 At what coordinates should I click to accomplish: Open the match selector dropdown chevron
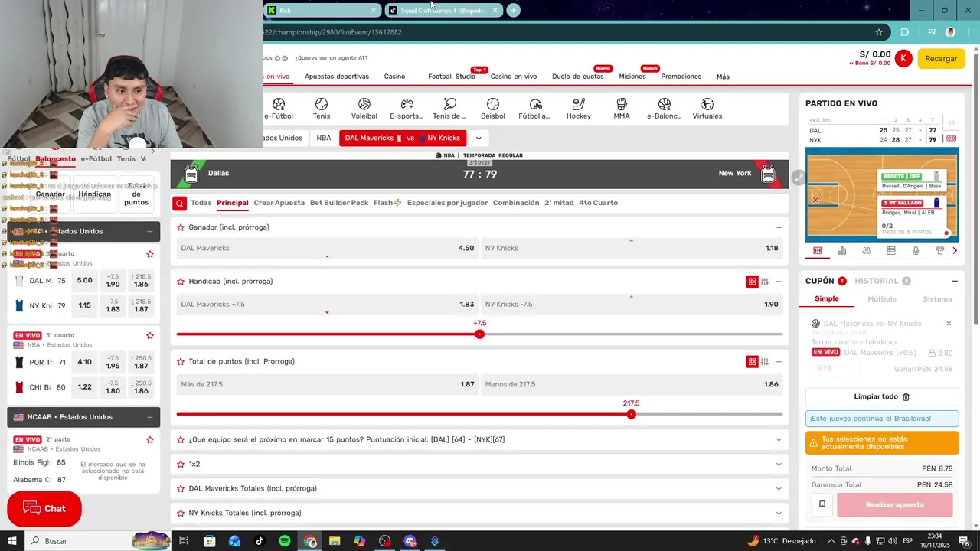(x=479, y=139)
